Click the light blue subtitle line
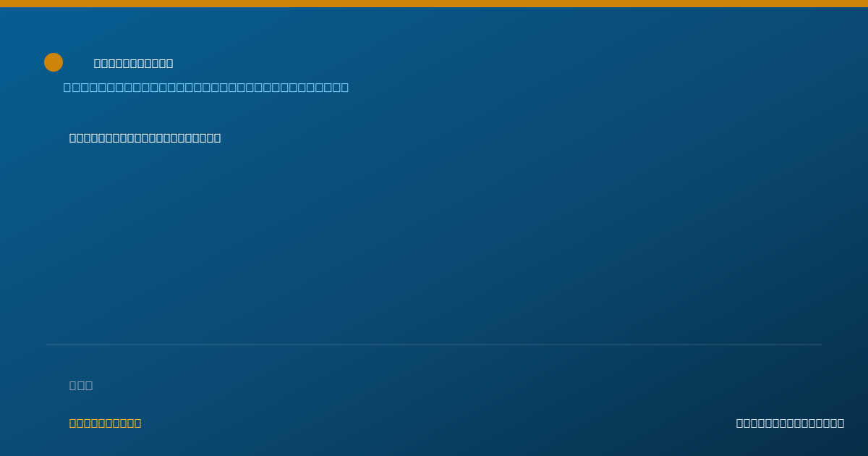This screenshot has height=456, width=868. 206,88
